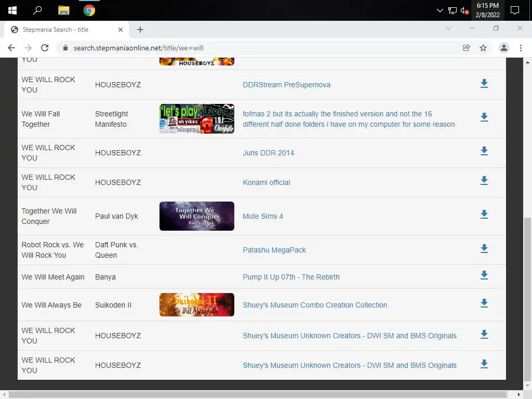Click the Suikoden II banner image

pyautogui.click(x=197, y=304)
